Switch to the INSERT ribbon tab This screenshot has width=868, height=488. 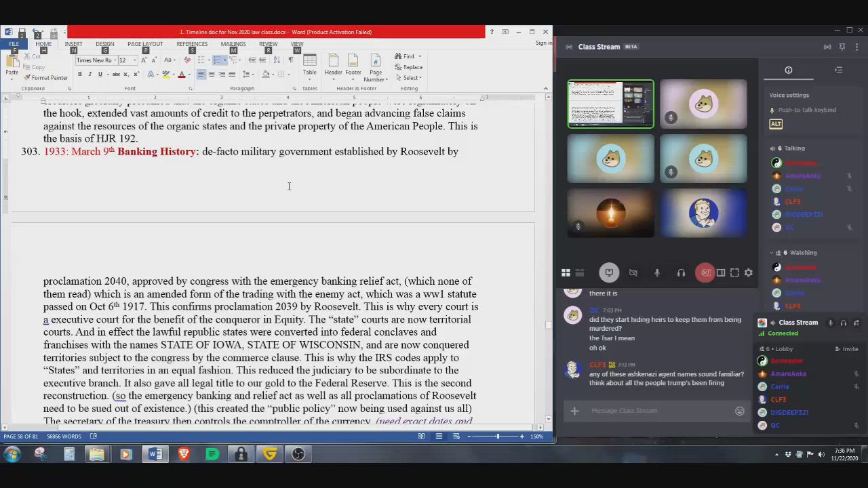73,44
